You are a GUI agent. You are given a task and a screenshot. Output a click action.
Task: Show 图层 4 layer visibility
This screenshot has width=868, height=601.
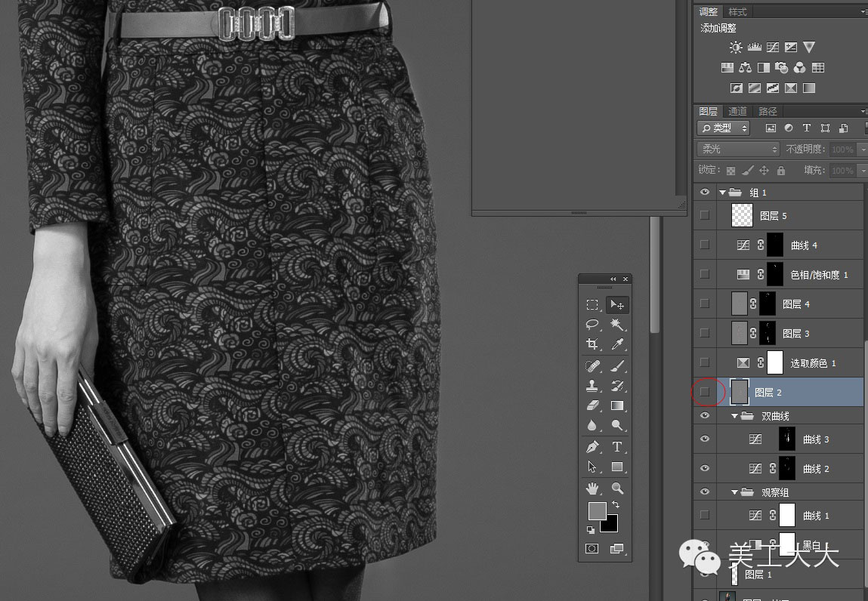705,304
